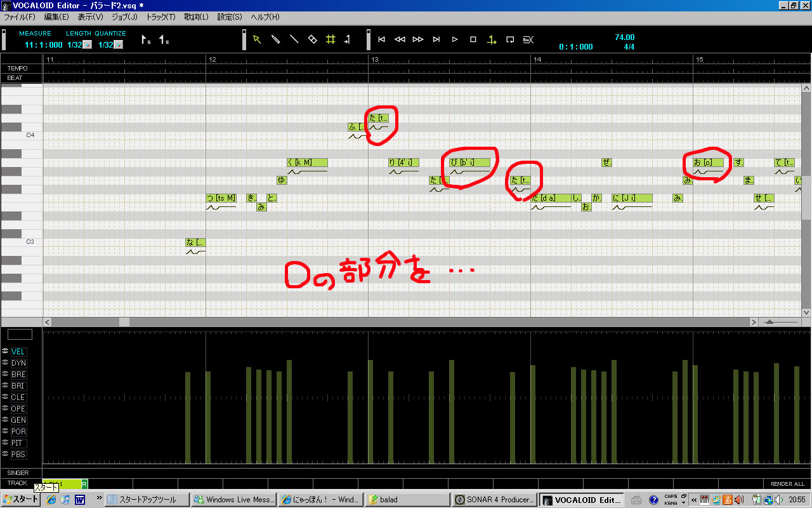The height and width of the screenshot is (508, 812).
Task: Switch to SONAR 4 Producer taskbar button
Action: pos(496,500)
